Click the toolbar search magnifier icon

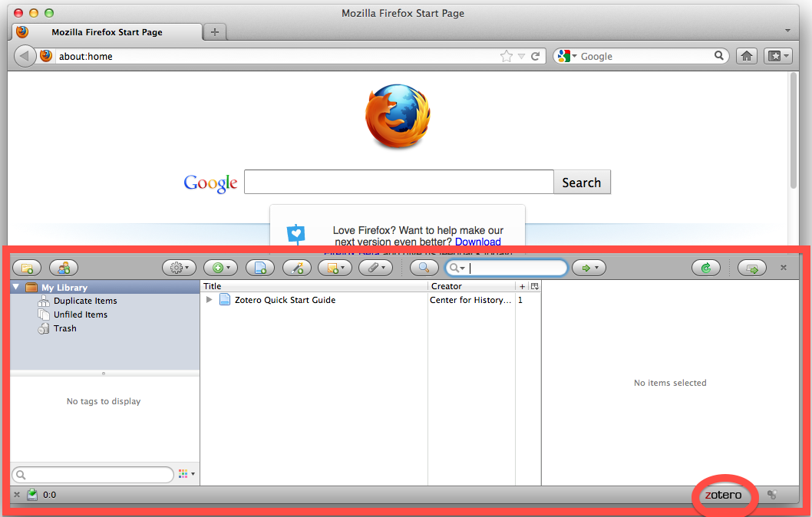pyautogui.click(x=719, y=55)
